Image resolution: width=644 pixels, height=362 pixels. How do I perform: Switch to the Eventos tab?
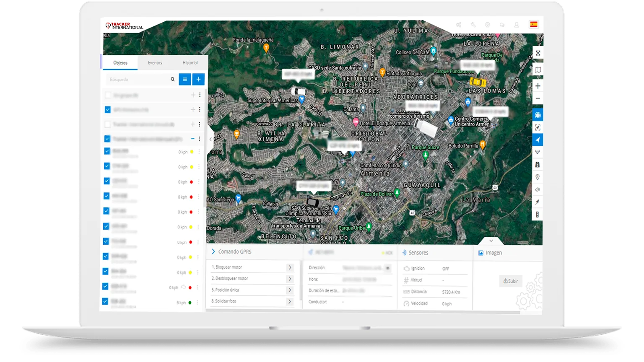click(x=155, y=62)
